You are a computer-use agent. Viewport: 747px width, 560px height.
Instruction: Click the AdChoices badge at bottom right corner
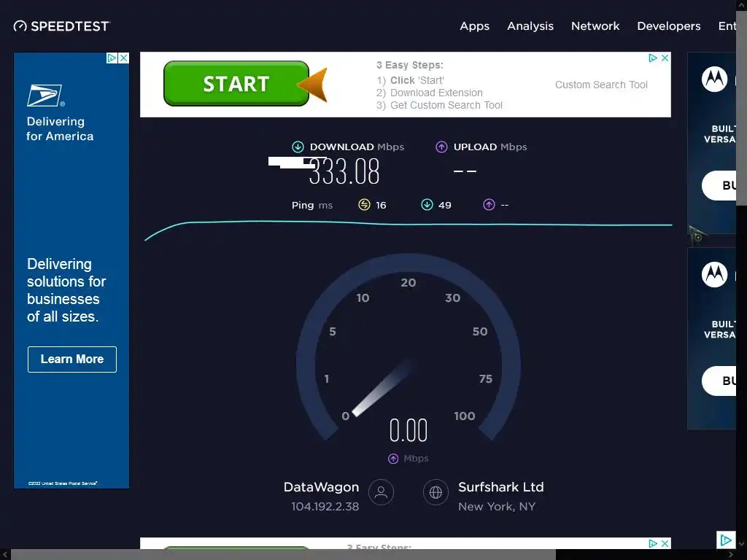[726, 540]
